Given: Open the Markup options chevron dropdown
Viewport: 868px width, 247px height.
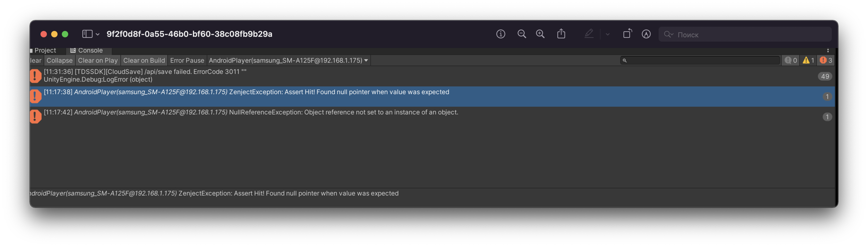Looking at the screenshot, I should 607,34.
